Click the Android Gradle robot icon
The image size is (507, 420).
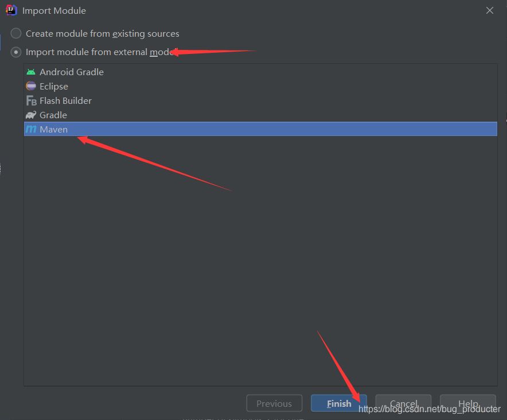31,72
